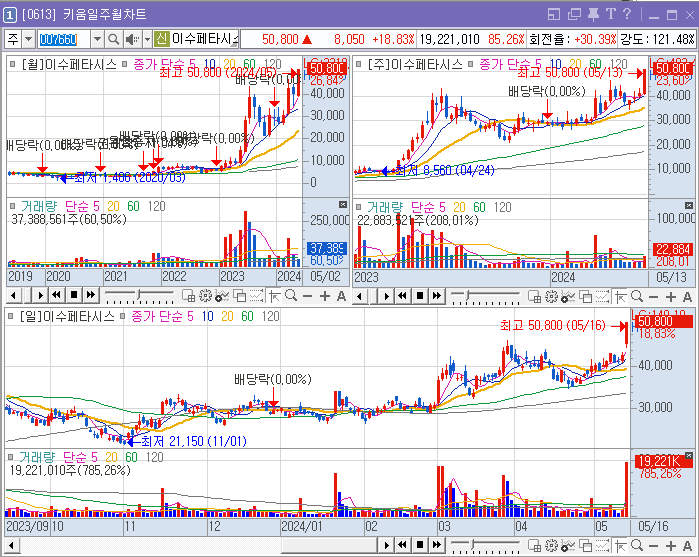Rewind in the monthly chart toolbar
Viewport: 699px width, 557px height.
pyautogui.click(x=57, y=295)
